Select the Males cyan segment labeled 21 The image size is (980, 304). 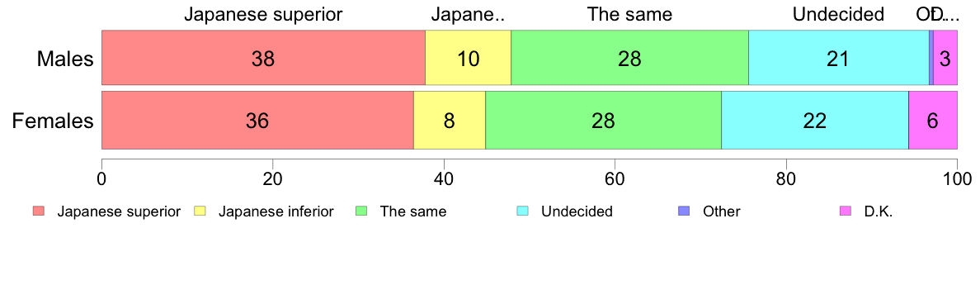coord(839,58)
